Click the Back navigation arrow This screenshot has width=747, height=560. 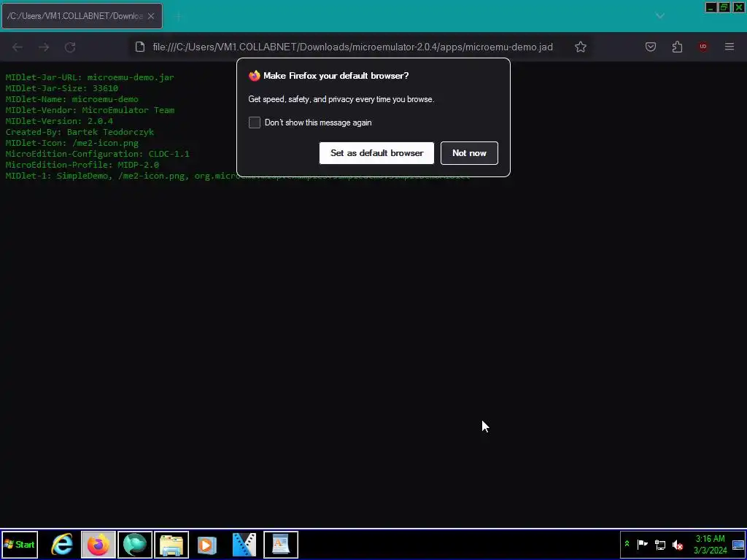coord(18,47)
